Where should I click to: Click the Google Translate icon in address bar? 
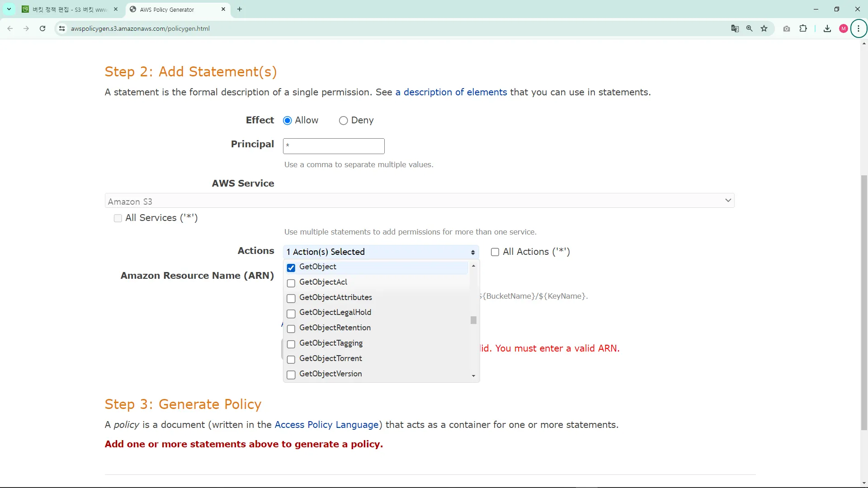[735, 28]
